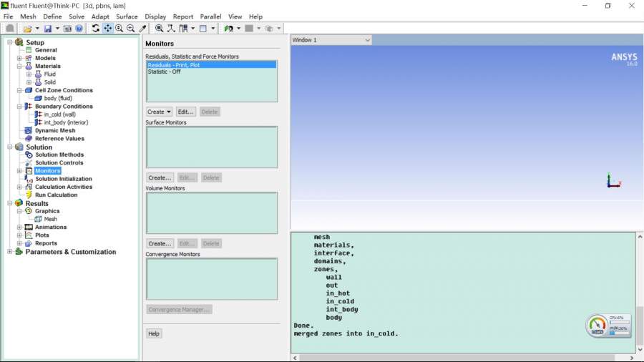Select the zoom to area magnifier
The image size is (644, 362).
[131, 29]
